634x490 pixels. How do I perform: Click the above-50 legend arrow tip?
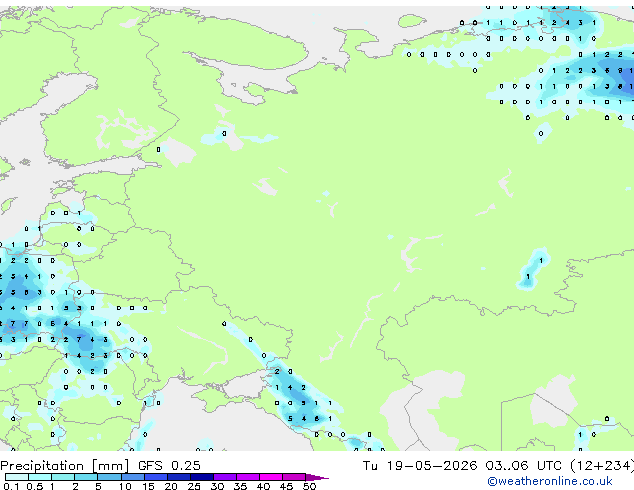click(x=317, y=477)
